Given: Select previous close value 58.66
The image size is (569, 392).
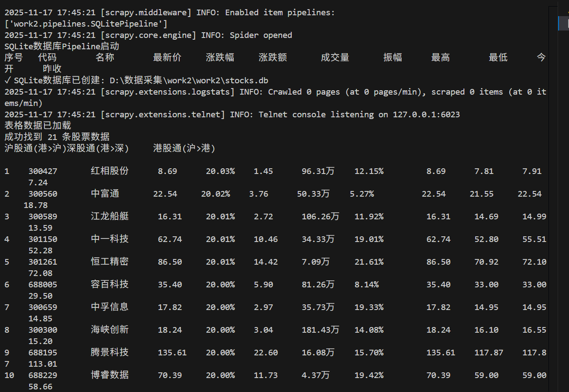Looking at the screenshot, I should (40, 387).
